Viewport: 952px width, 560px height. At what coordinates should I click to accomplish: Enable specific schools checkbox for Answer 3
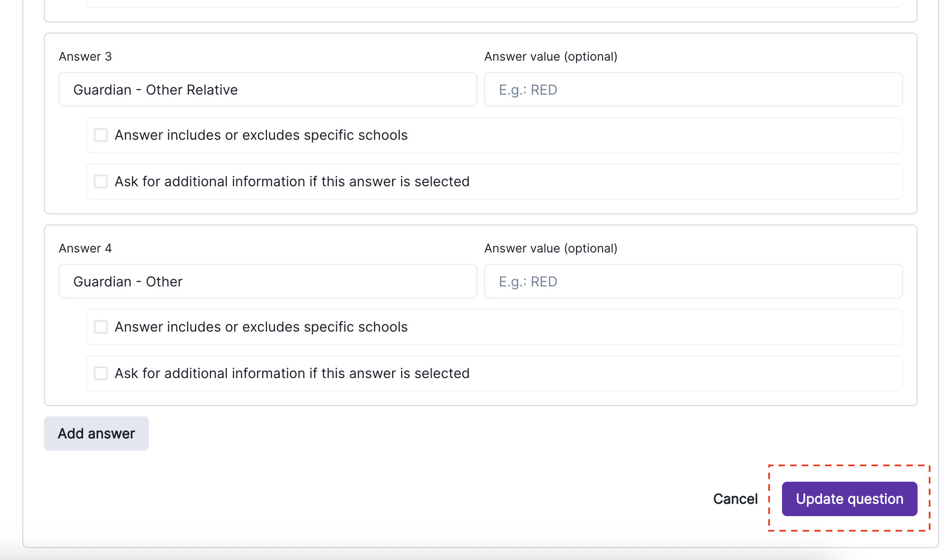[101, 135]
